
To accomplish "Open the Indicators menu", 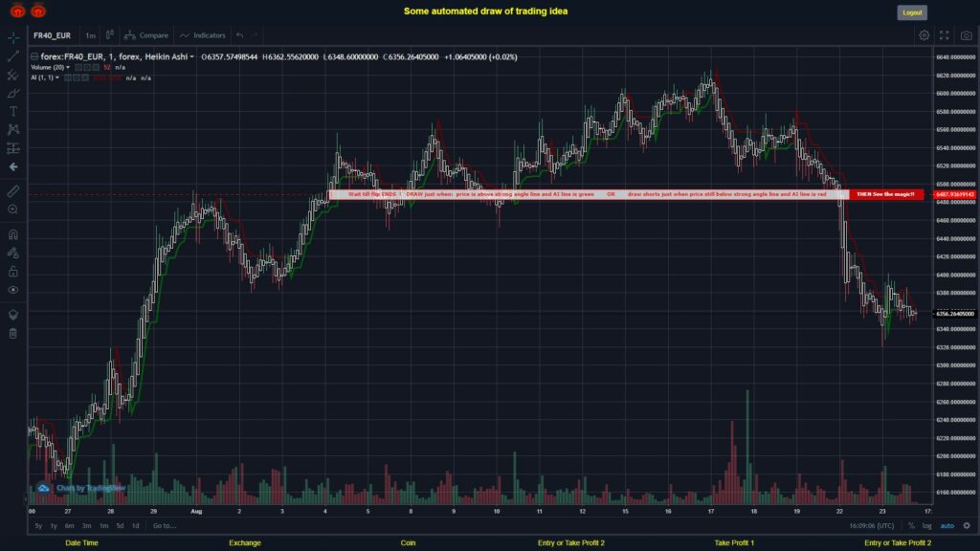I will 203,35.
